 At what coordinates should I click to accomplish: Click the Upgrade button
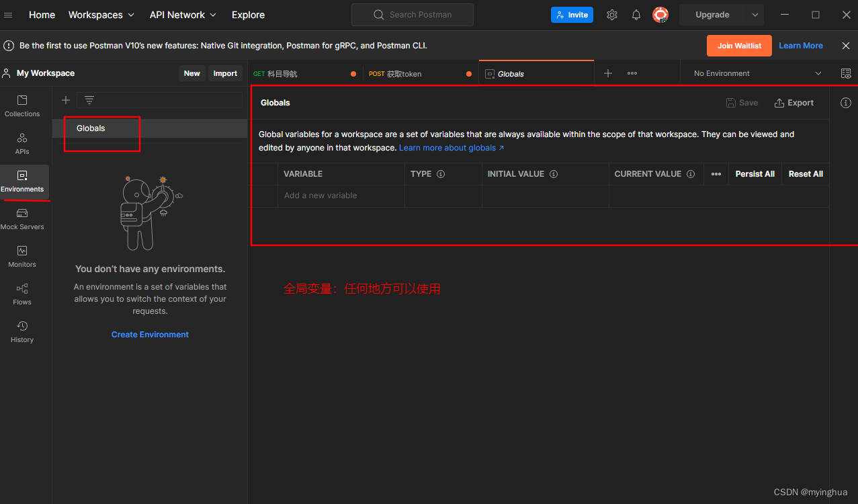click(x=713, y=15)
